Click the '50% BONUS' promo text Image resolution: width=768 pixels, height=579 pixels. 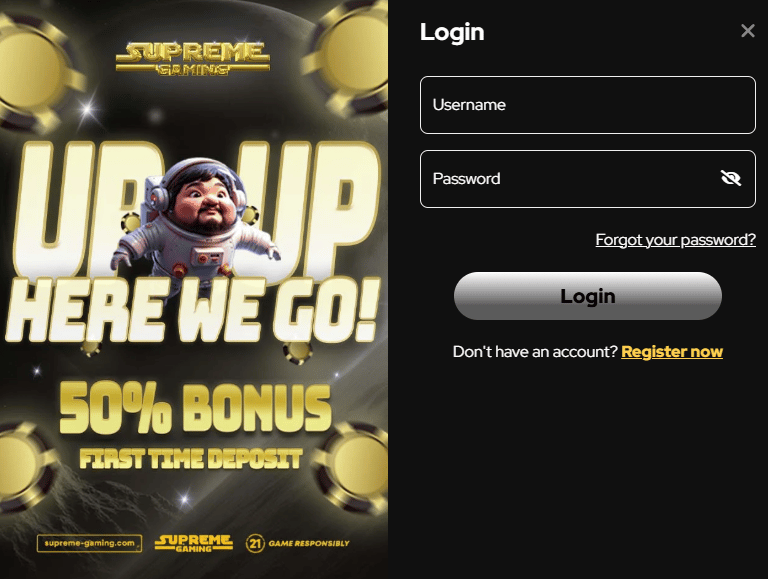coord(195,409)
